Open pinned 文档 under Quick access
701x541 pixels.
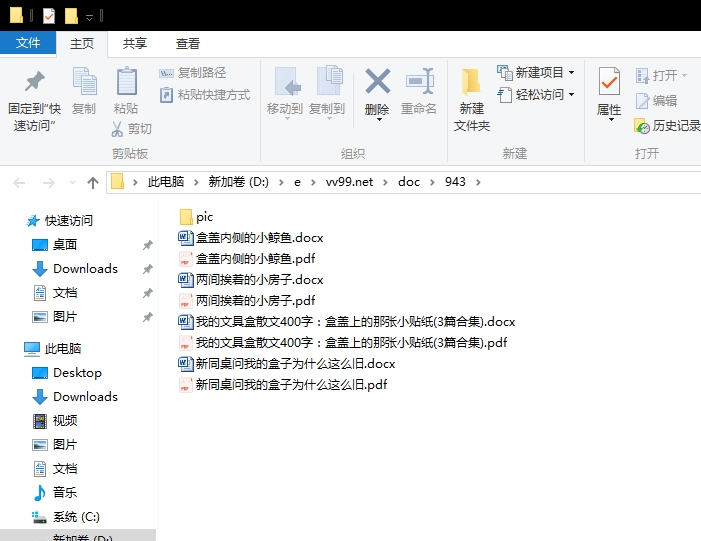click(x=54, y=293)
